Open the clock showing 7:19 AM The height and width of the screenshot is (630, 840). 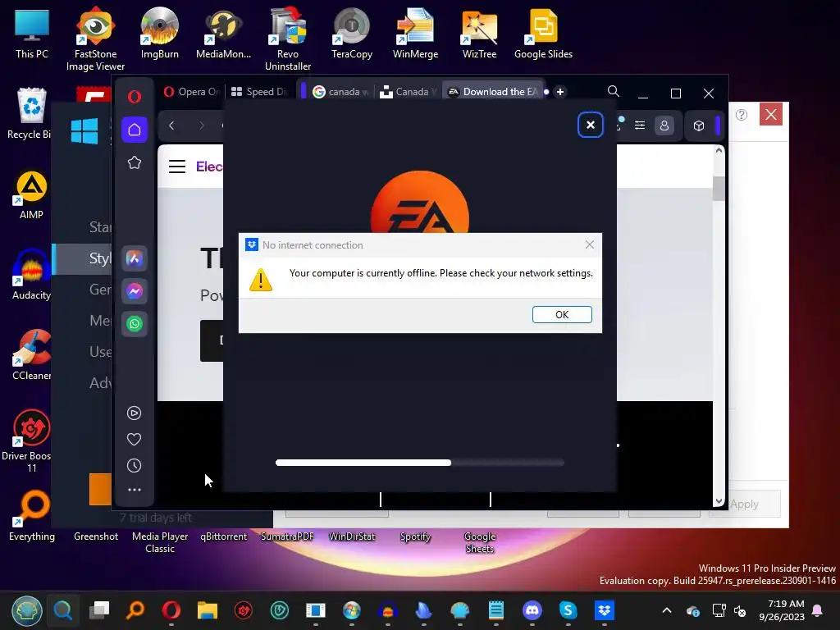(782, 610)
